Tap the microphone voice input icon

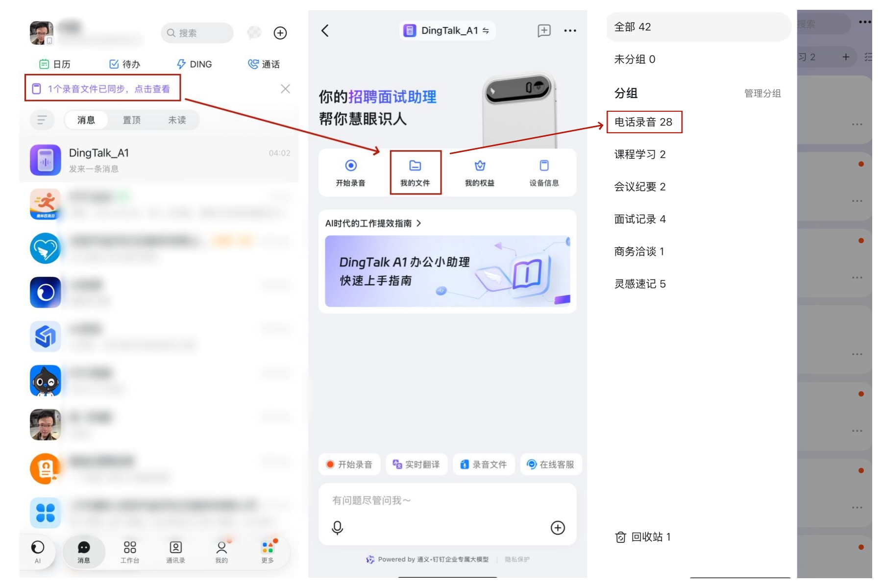pos(337,528)
